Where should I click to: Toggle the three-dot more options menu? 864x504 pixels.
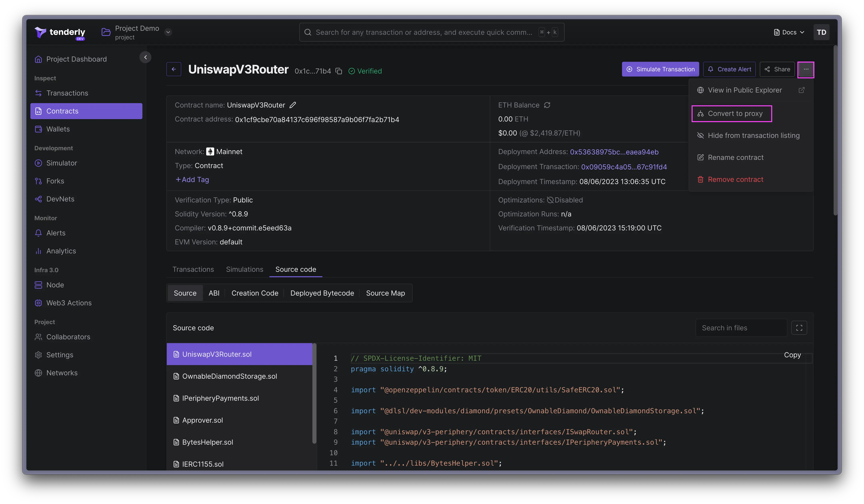(806, 69)
